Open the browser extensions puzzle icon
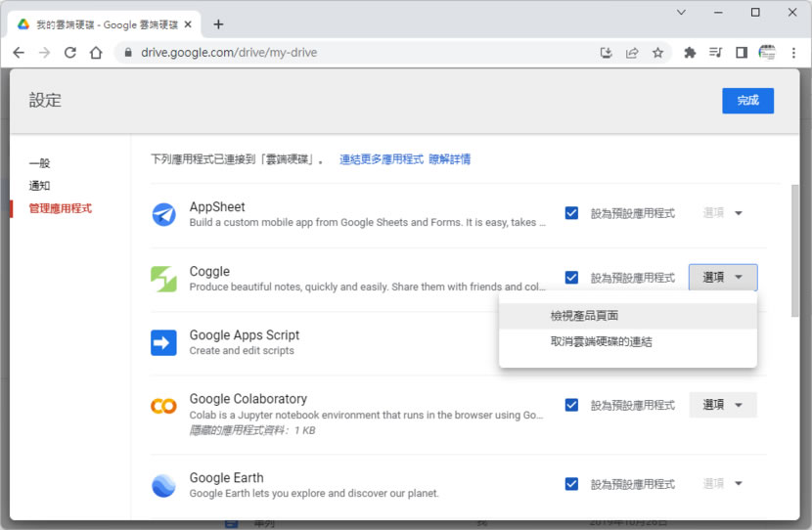The height and width of the screenshot is (530, 812). pos(690,53)
